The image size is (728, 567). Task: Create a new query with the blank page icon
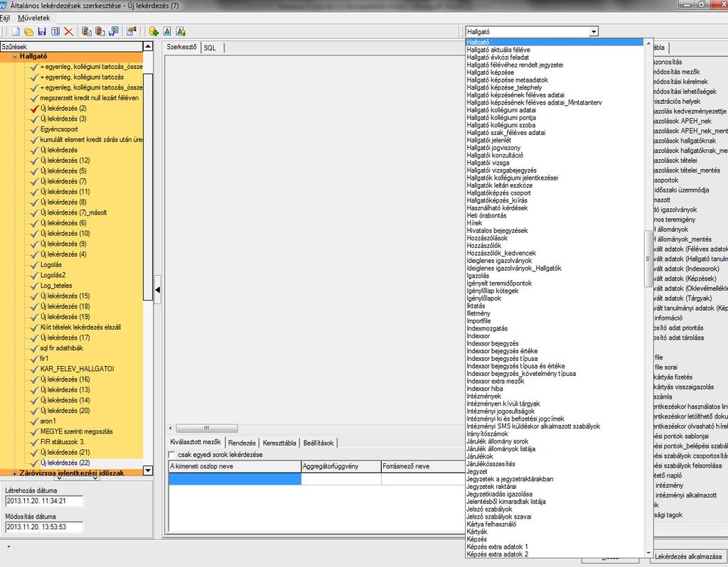16,31
